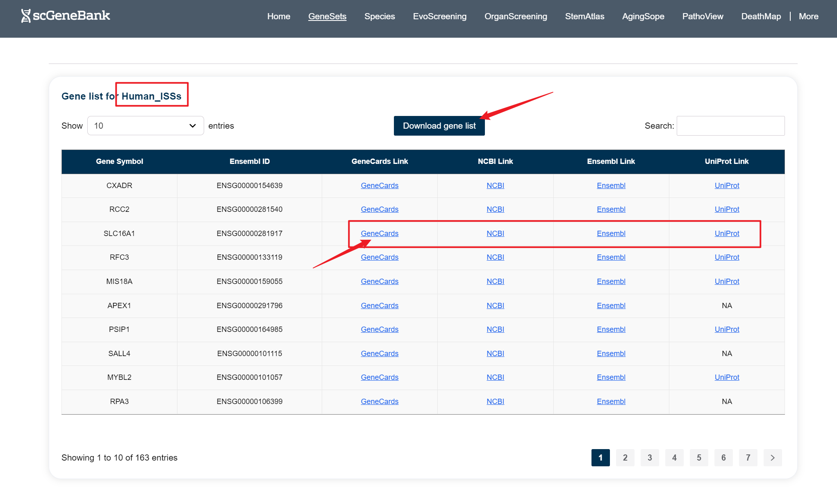
Task: Open Ensembl link for MIS18A
Action: (x=611, y=282)
